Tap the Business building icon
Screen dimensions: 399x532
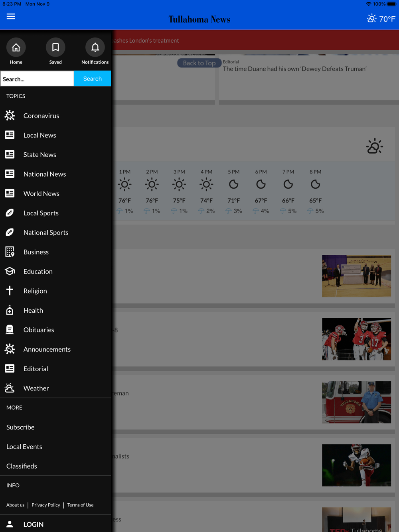click(10, 252)
